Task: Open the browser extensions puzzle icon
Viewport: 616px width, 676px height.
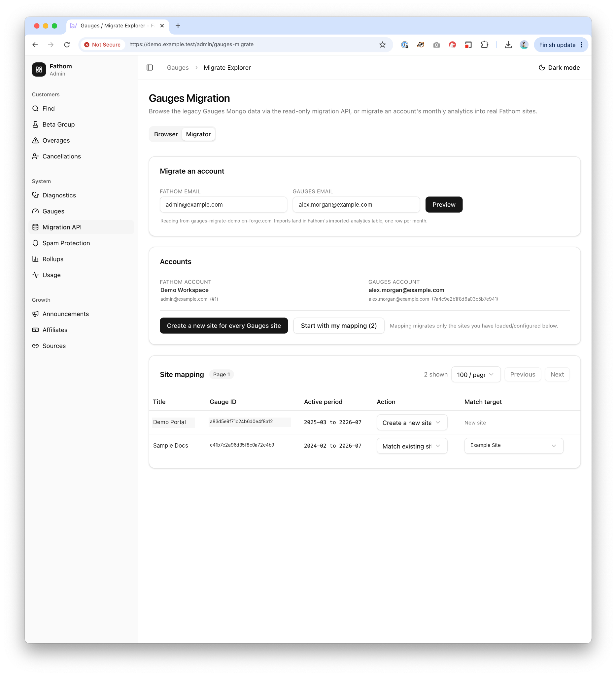Action: (x=485, y=45)
